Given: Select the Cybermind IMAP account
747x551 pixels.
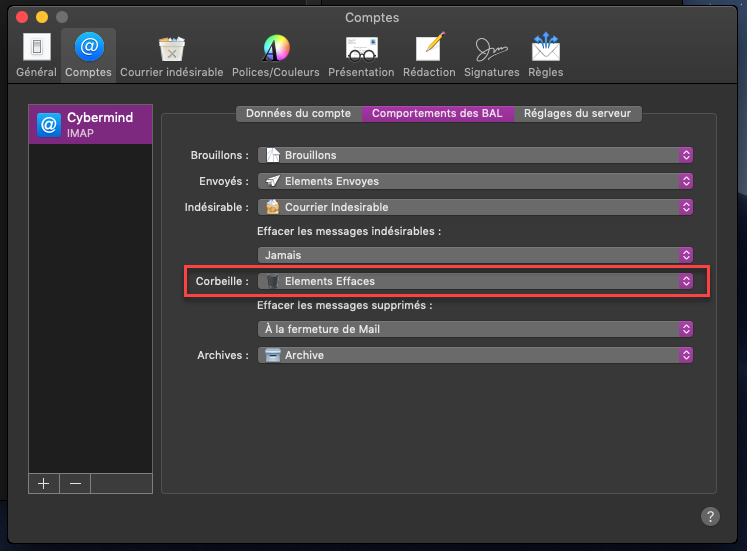Looking at the screenshot, I should coord(90,124).
